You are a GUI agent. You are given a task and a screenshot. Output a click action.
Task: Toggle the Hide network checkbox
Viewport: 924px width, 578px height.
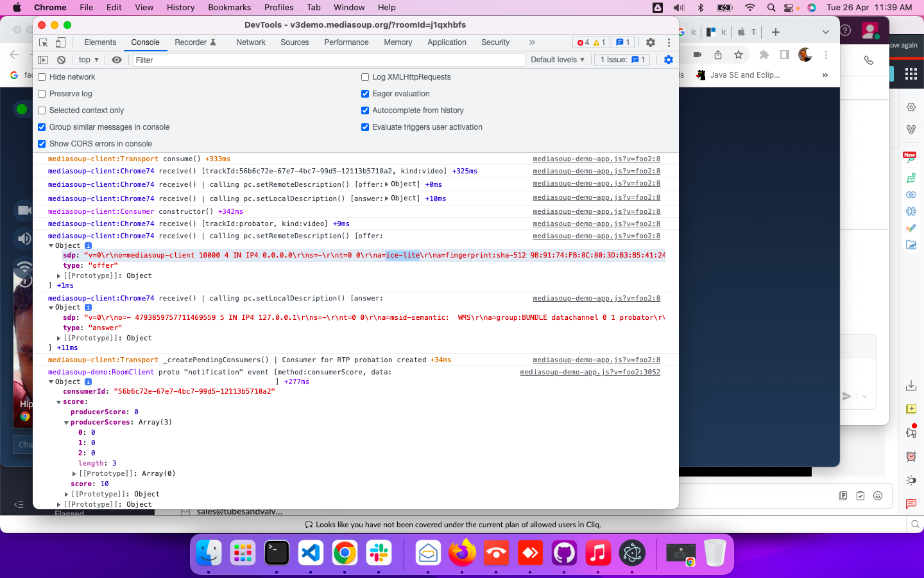(x=42, y=76)
